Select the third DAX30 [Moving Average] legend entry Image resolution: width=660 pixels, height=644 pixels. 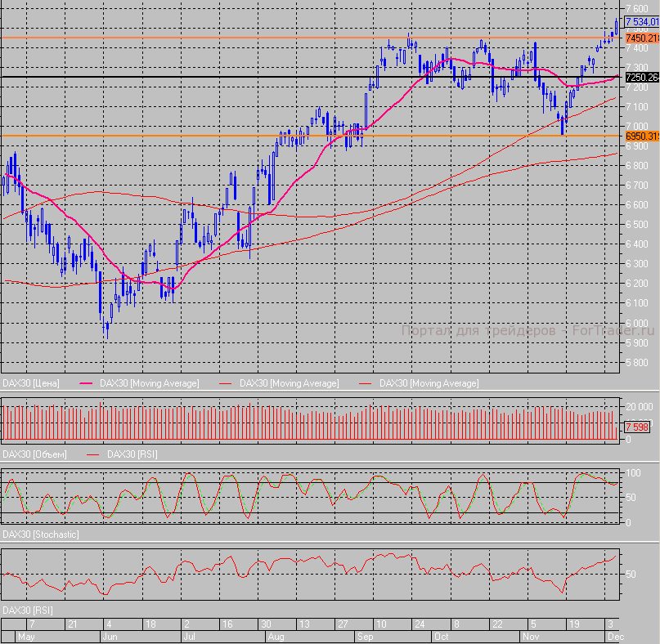click(x=429, y=383)
